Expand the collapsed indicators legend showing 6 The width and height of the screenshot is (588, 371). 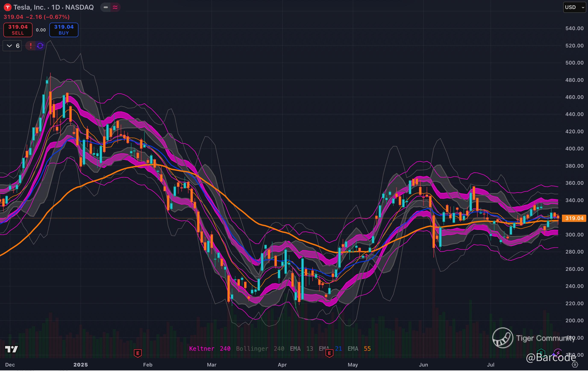[x=12, y=46]
